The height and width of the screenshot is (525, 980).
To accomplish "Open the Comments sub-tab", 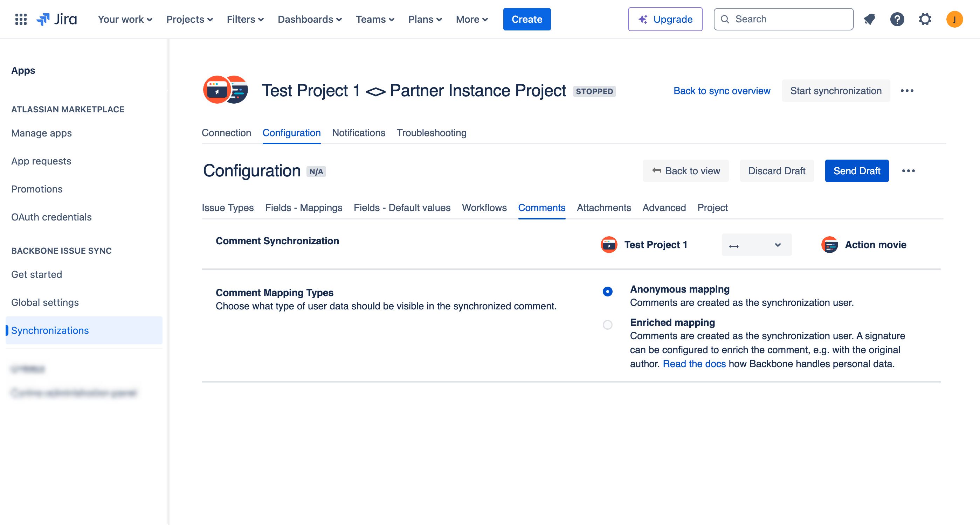I will [541, 208].
